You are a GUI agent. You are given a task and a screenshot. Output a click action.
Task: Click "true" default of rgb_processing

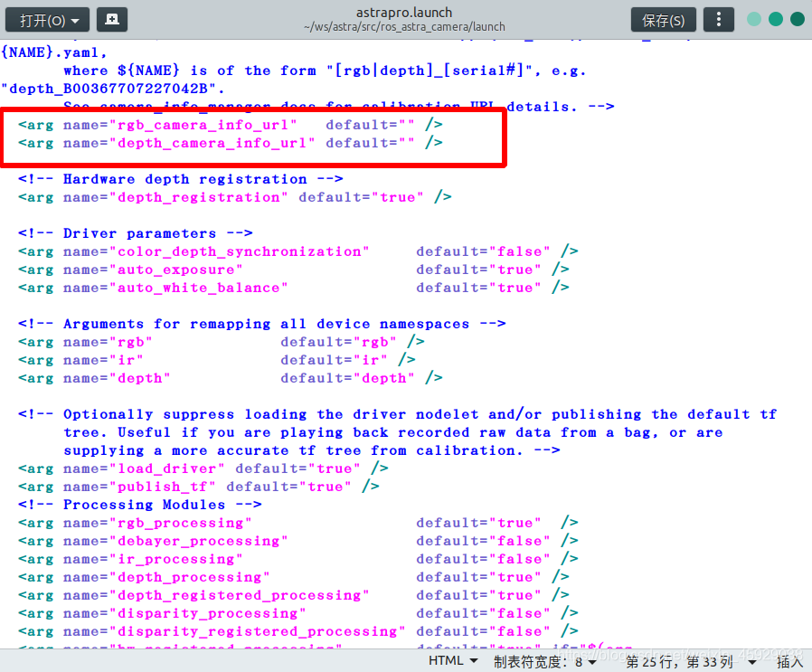pos(515,523)
